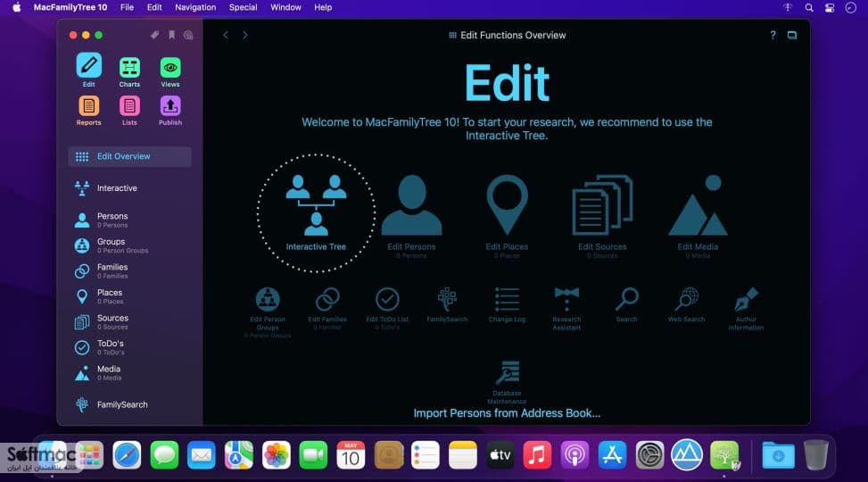Select ToDo's in the sidebar
Screen dimensions: 868x482
pos(130,347)
